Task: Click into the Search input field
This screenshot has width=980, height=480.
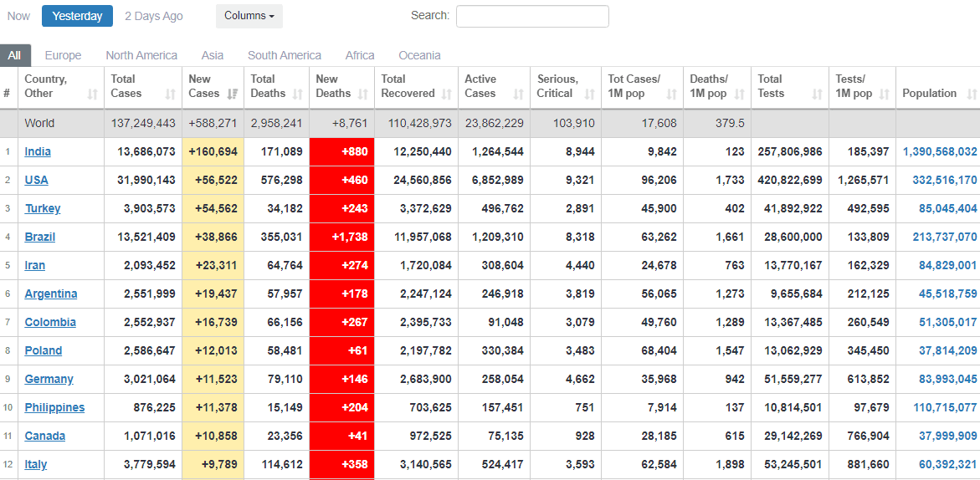Action: click(532, 16)
